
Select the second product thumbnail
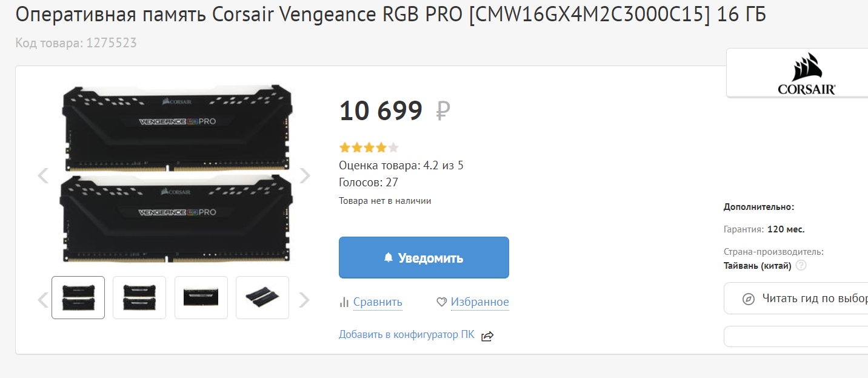click(139, 297)
